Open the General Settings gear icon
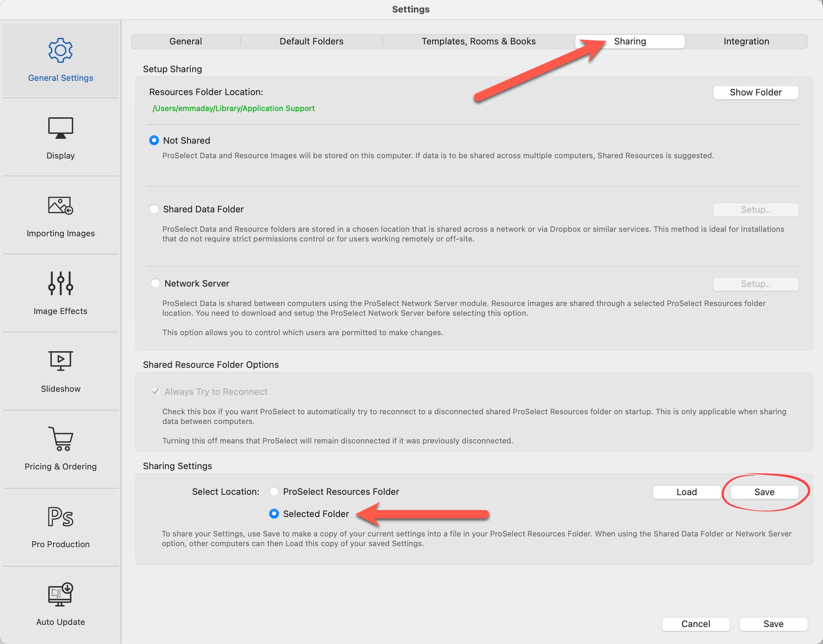This screenshot has width=823, height=644. tap(60, 50)
